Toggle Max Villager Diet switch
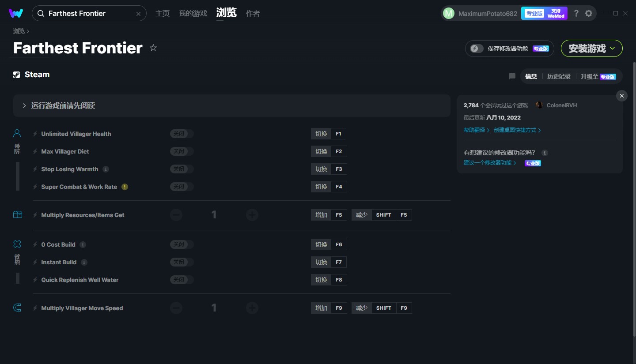Screen dimensions: 636x364 tap(182, 151)
